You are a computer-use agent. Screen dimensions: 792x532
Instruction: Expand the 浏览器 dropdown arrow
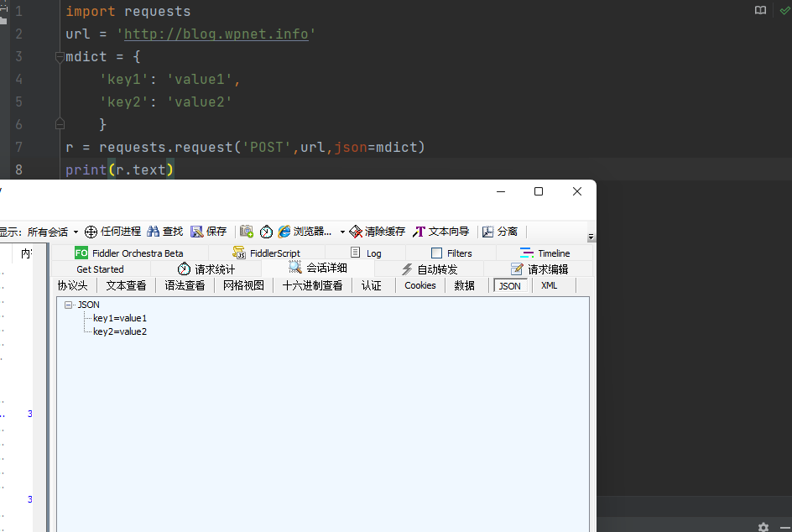click(342, 232)
